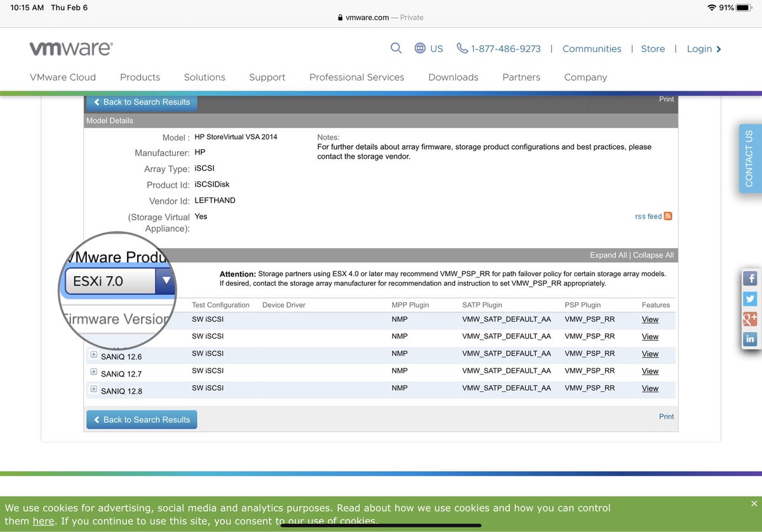Expand the SANiQ 12.8 row
The height and width of the screenshot is (532, 762).
coord(94,389)
